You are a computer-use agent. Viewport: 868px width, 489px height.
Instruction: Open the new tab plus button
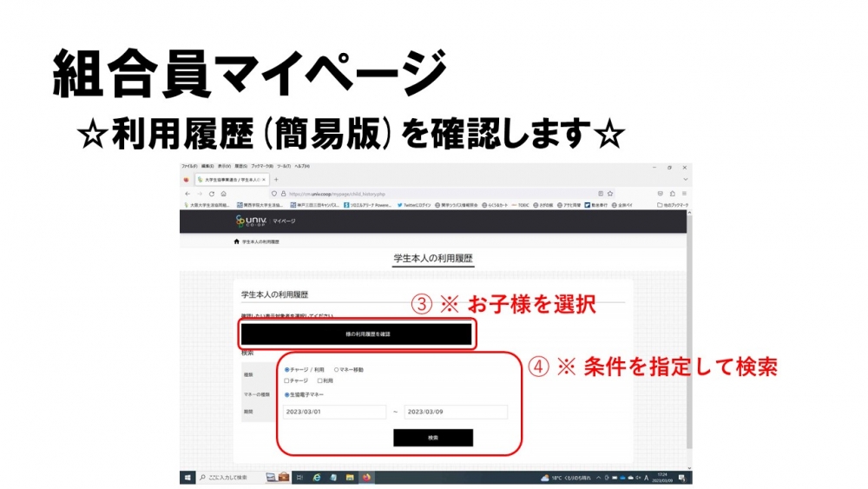(x=276, y=180)
